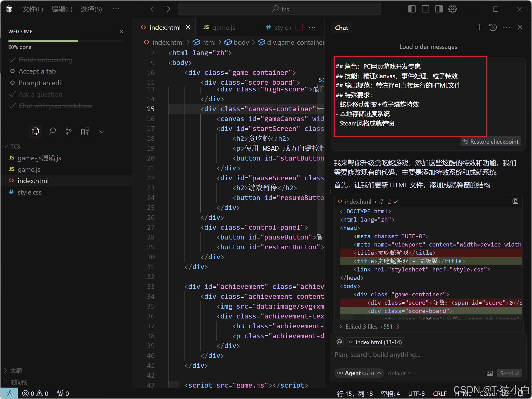Click Restore checkpoint button

[x=491, y=142]
